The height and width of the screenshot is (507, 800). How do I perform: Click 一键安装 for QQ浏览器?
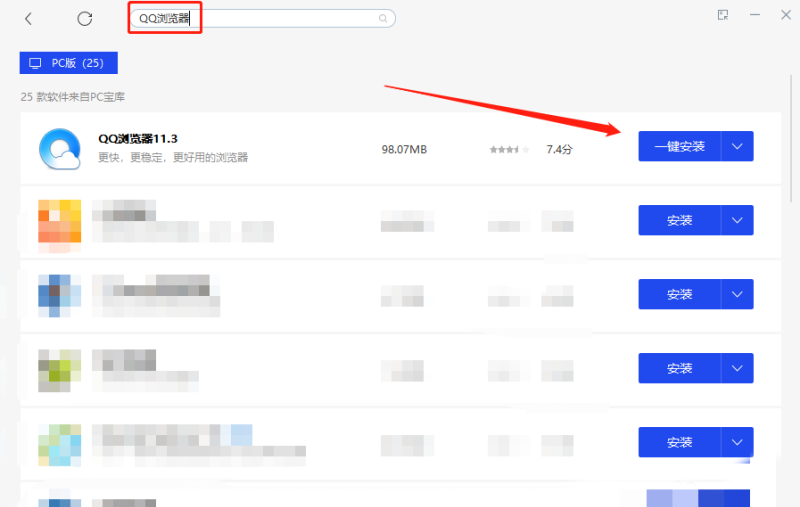coord(680,146)
